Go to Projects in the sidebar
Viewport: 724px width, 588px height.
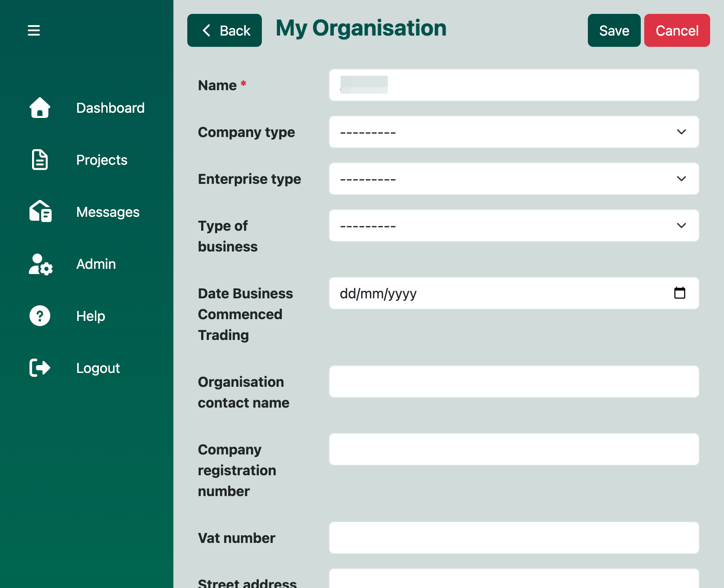point(102,160)
